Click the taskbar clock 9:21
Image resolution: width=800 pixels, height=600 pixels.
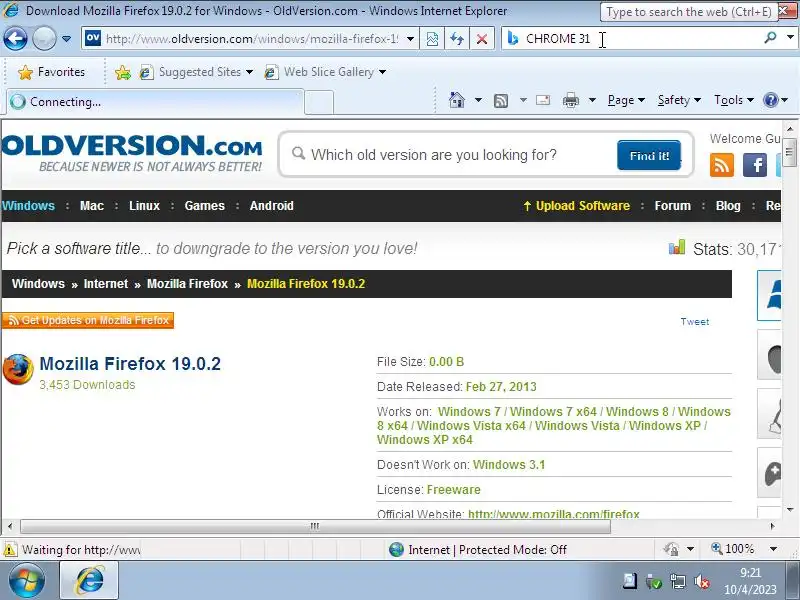coord(750,573)
